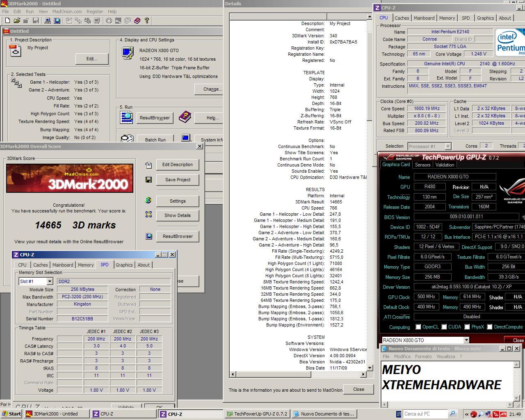Click the Open project folder toolbar icon
The image size is (525, 420).
tap(17, 21)
